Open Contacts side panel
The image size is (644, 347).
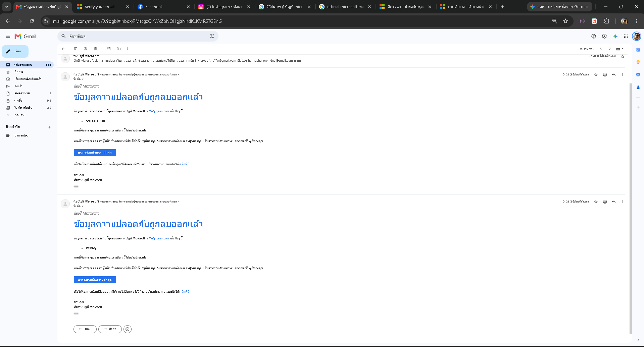[638, 87]
